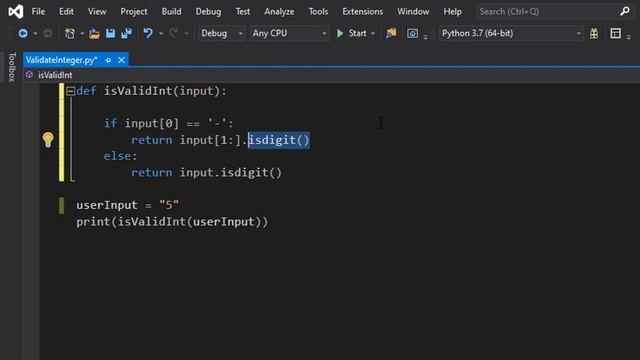
Task: Click 'return input.isdigit()' line
Action: pyautogui.click(x=206, y=173)
